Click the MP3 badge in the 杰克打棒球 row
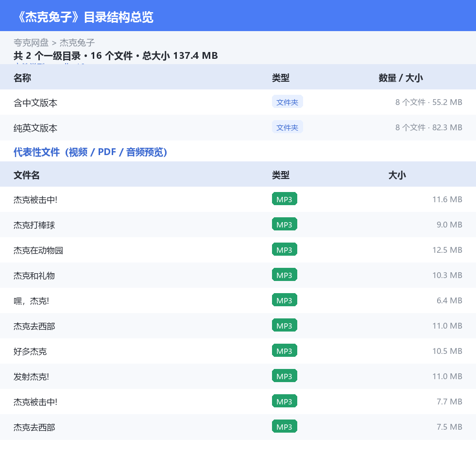 [x=285, y=224]
